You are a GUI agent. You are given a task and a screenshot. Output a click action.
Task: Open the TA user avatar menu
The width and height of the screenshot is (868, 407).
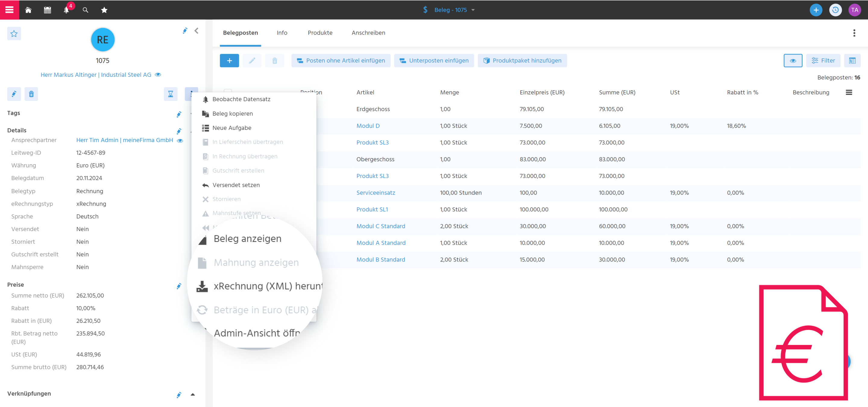pos(854,10)
